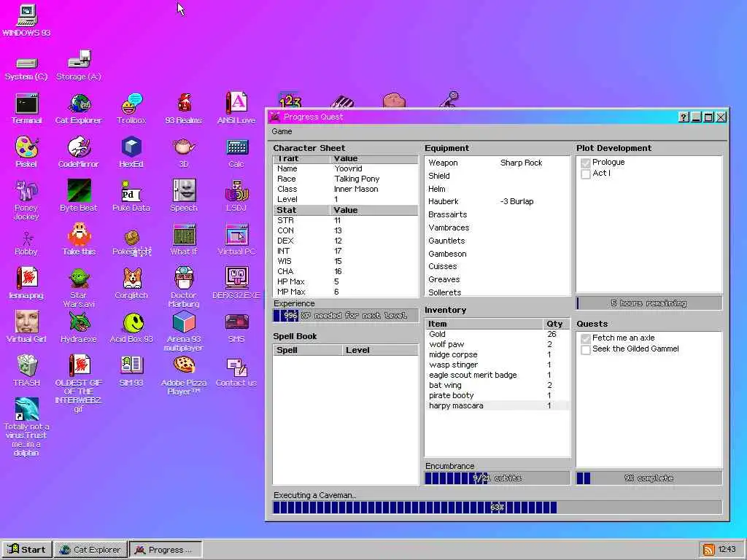The image size is (747, 560).
Task: Select the Gold inventory row
Action: tap(497, 334)
